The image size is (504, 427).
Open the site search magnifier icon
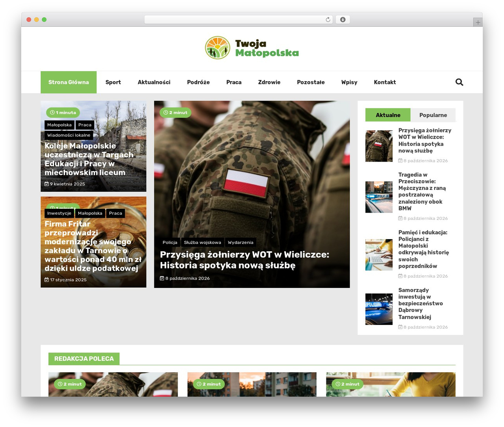pyautogui.click(x=459, y=82)
